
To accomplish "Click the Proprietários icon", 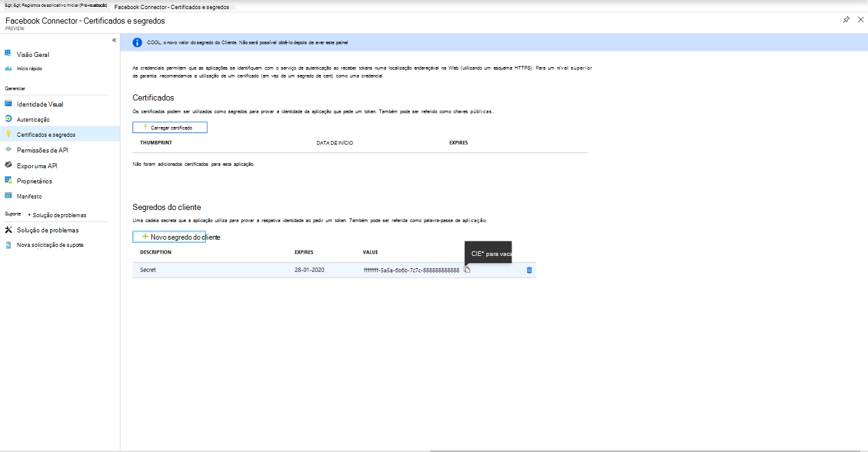I will 8,180.
